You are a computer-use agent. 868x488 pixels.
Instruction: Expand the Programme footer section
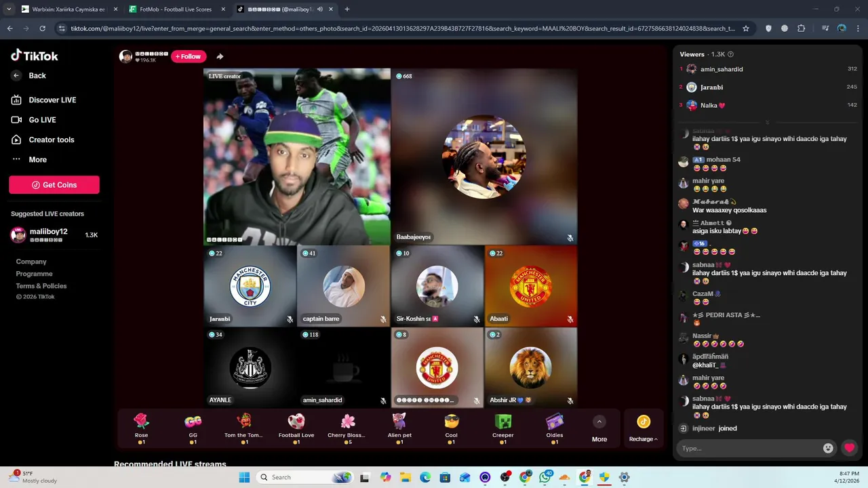point(35,274)
